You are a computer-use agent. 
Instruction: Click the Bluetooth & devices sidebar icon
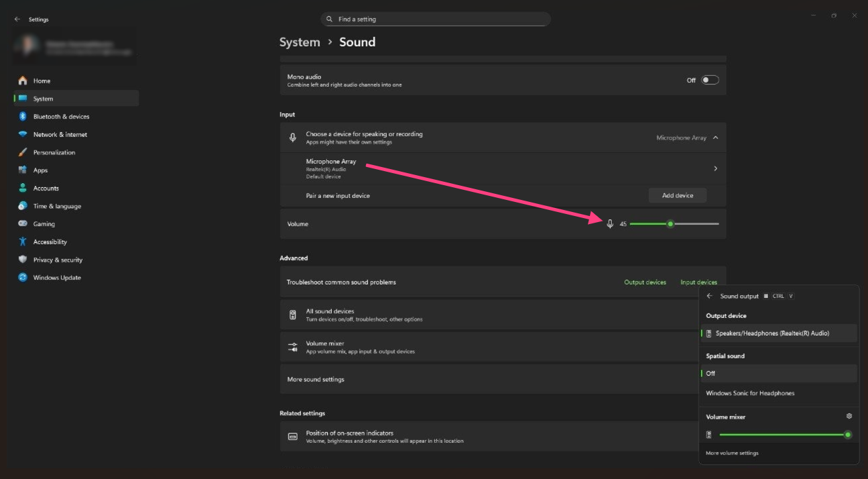coord(23,117)
